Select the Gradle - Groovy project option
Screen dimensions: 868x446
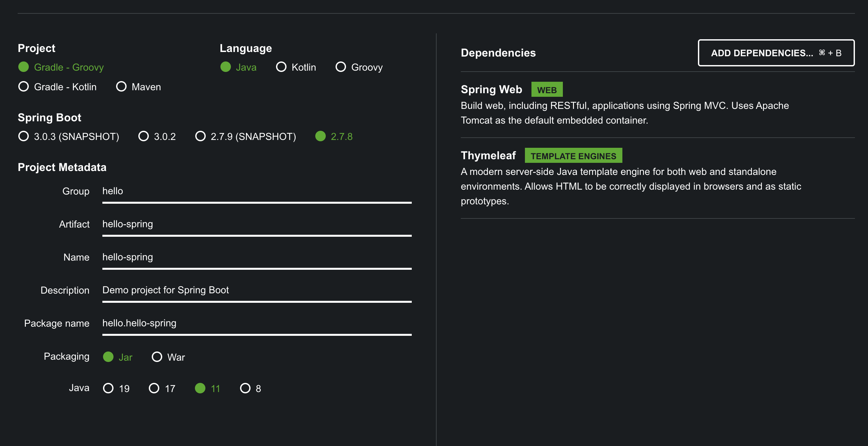(61, 67)
